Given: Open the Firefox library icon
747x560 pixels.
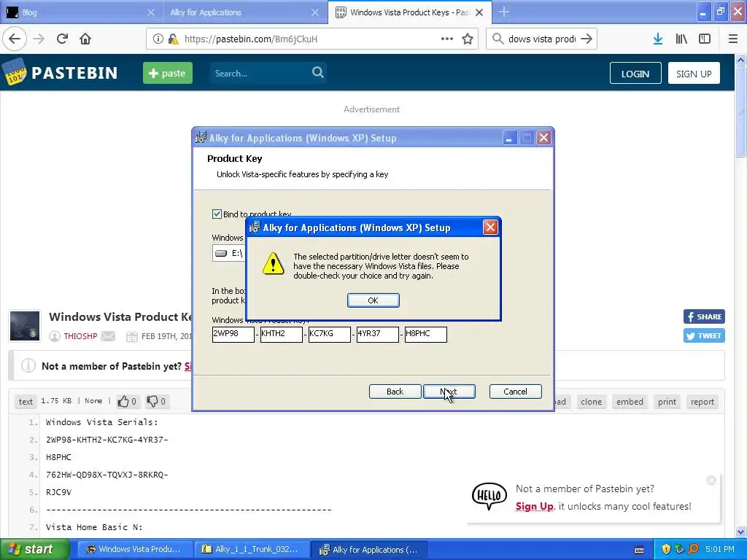Looking at the screenshot, I should [x=681, y=39].
